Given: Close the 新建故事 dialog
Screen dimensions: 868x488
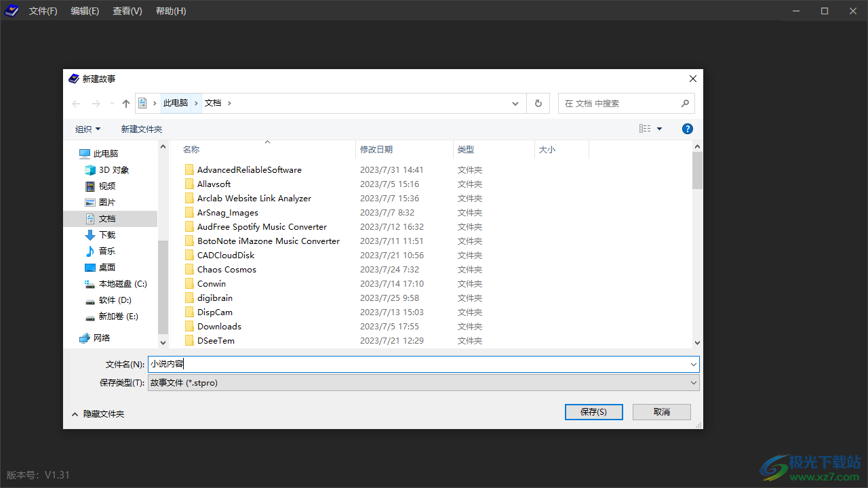Looking at the screenshot, I should point(693,79).
